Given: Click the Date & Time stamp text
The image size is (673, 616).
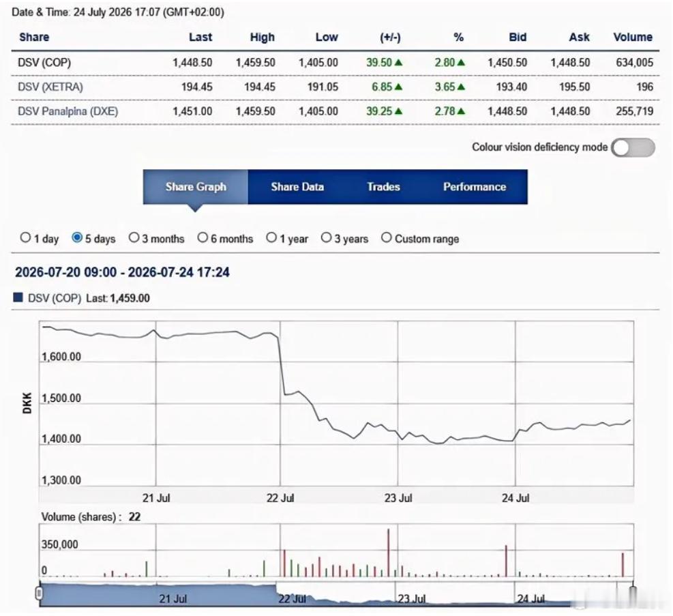Looking at the screenshot, I should pyautogui.click(x=117, y=12).
